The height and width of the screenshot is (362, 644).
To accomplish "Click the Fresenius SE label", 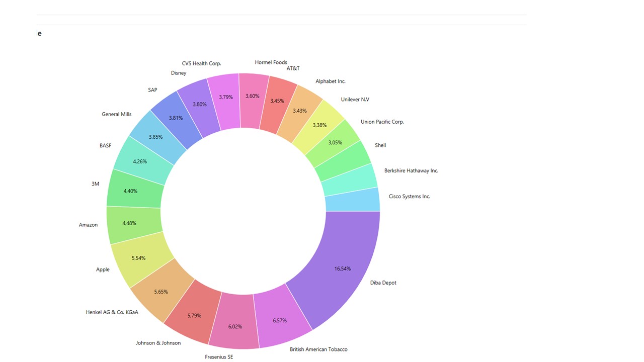I will coord(219,357).
